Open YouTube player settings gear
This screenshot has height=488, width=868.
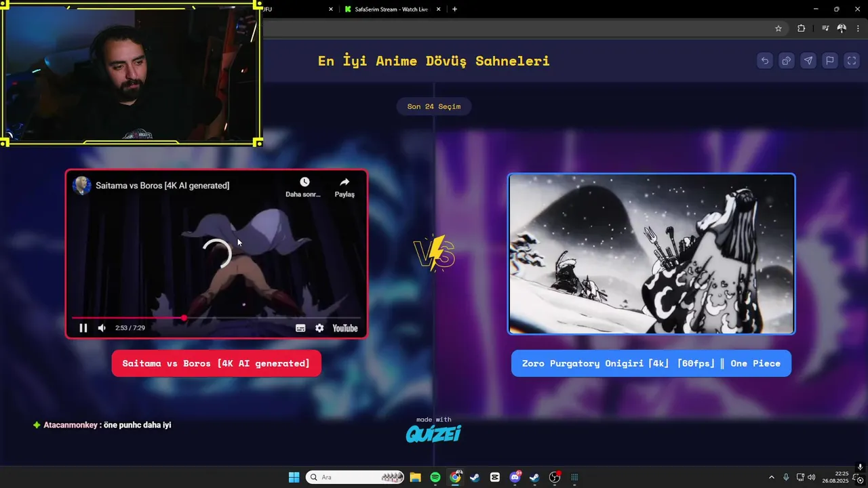319,328
